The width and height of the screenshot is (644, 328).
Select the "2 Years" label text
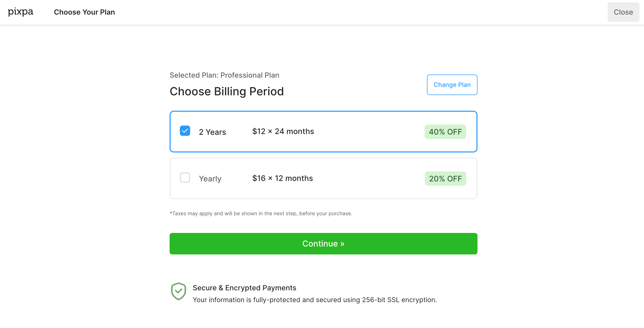(212, 132)
